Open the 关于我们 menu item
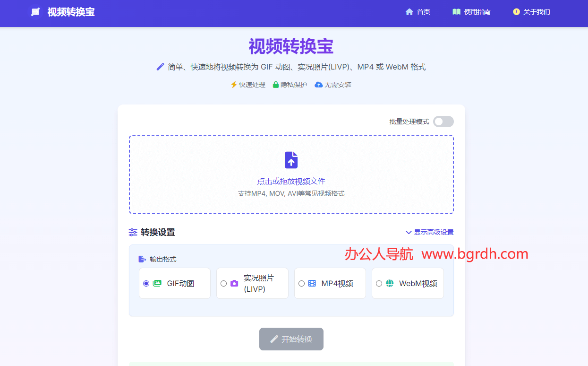This screenshot has width=588, height=366. coord(531,11)
